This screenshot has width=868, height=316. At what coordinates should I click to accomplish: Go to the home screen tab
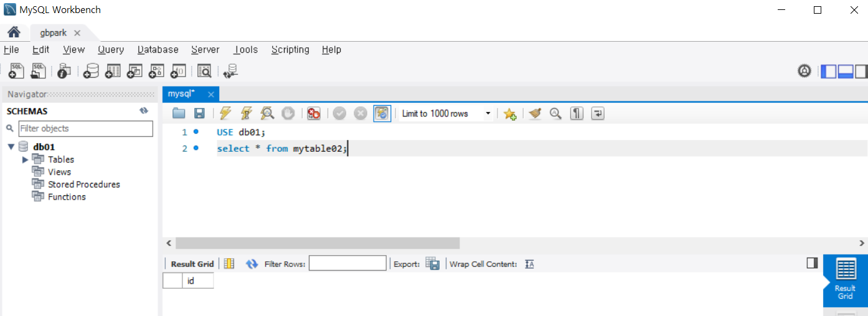coord(14,32)
